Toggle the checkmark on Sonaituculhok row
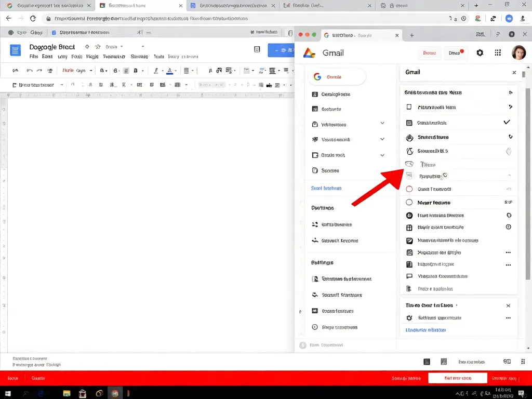The width and height of the screenshot is (532, 399). click(x=507, y=122)
